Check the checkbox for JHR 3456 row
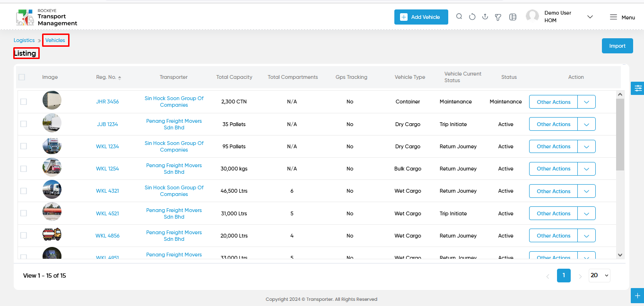 pyautogui.click(x=24, y=102)
